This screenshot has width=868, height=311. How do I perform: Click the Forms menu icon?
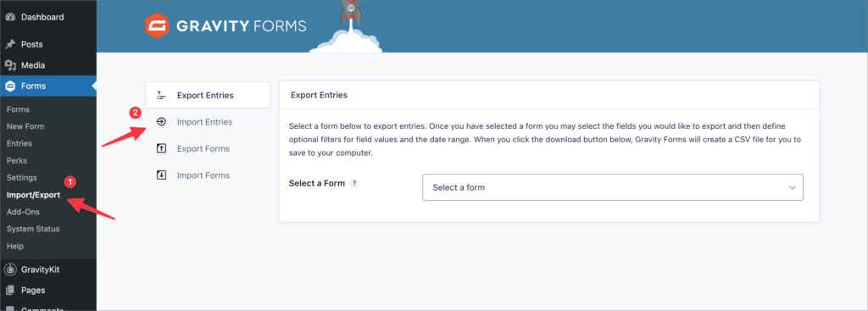click(x=9, y=86)
